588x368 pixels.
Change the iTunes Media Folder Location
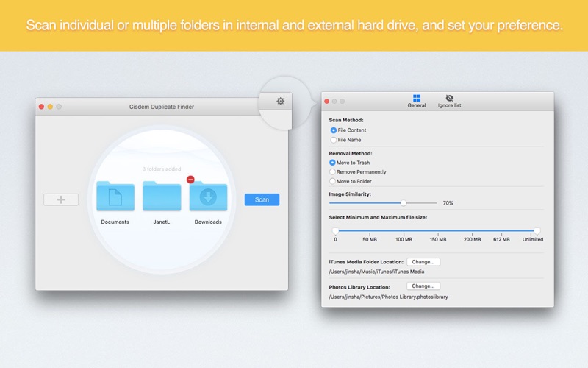[x=423, y=262]
